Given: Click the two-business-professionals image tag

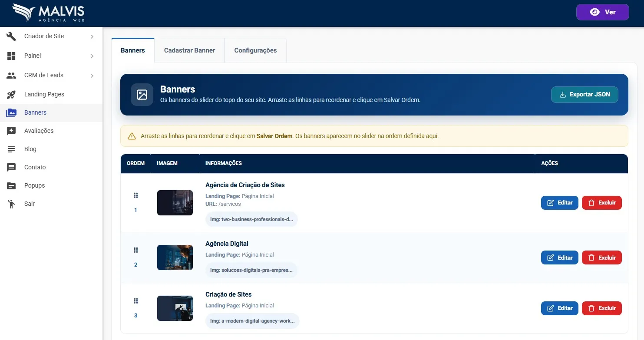Looking at the screenshot, I should tap(251, 219).
